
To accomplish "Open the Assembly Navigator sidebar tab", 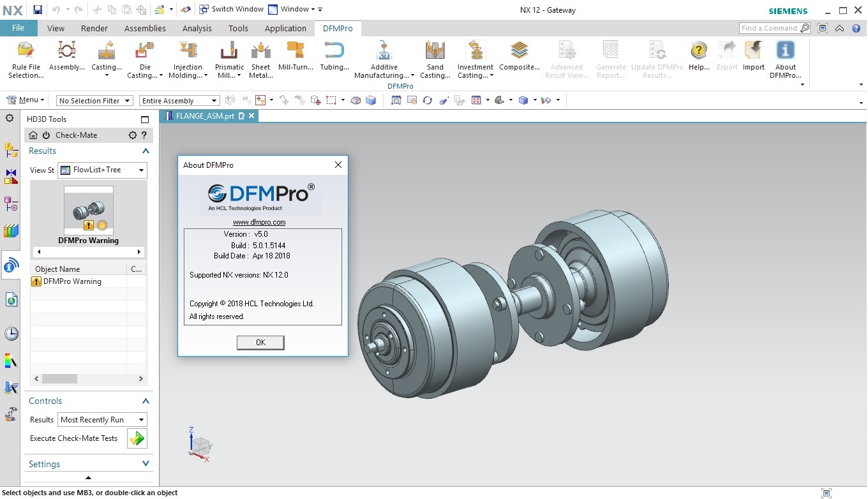I will (11, 151).
